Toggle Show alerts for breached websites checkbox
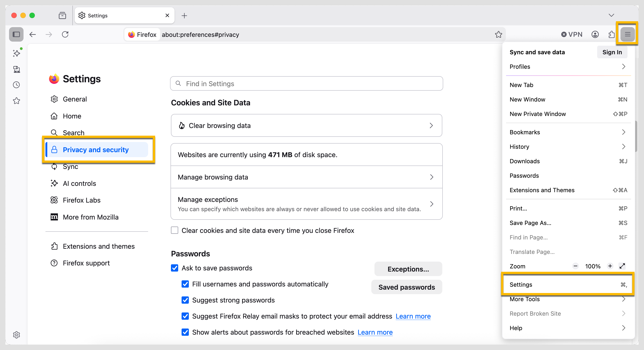Viewport: 644px width, 350px height. click(x=185, y=332)
